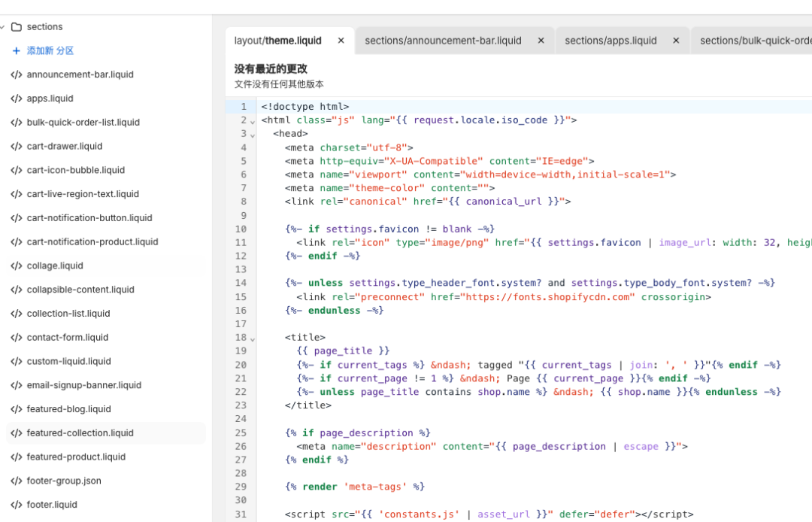812x522 pixels.
Task: Select cart-notification-product.liquid file
Action: pyautogui.click(x=92, y=242)
